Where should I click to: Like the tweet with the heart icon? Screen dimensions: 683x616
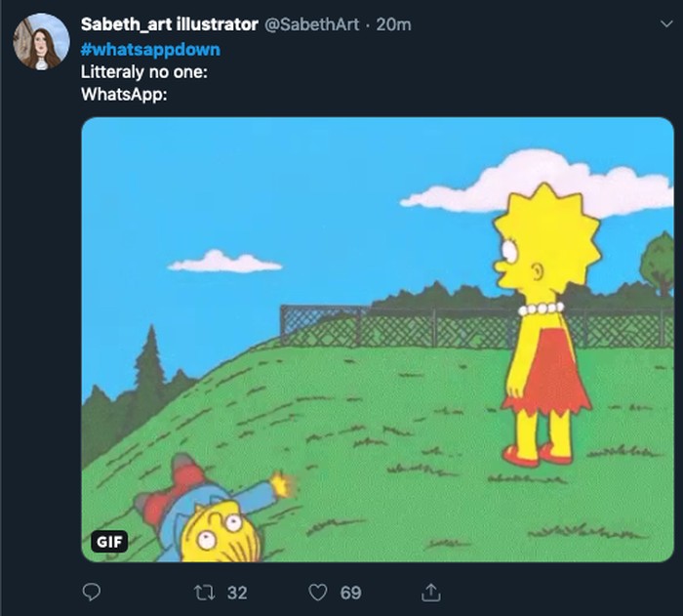[318, 593]
